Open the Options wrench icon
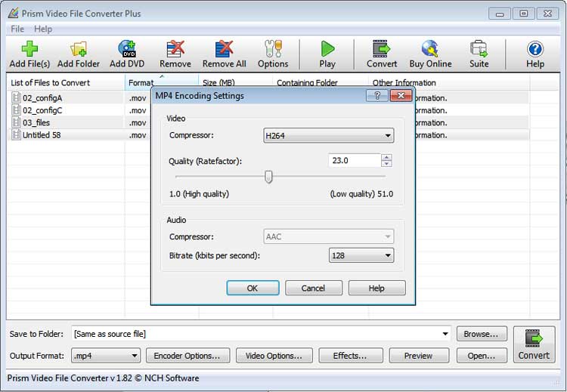 pos(273,50)
